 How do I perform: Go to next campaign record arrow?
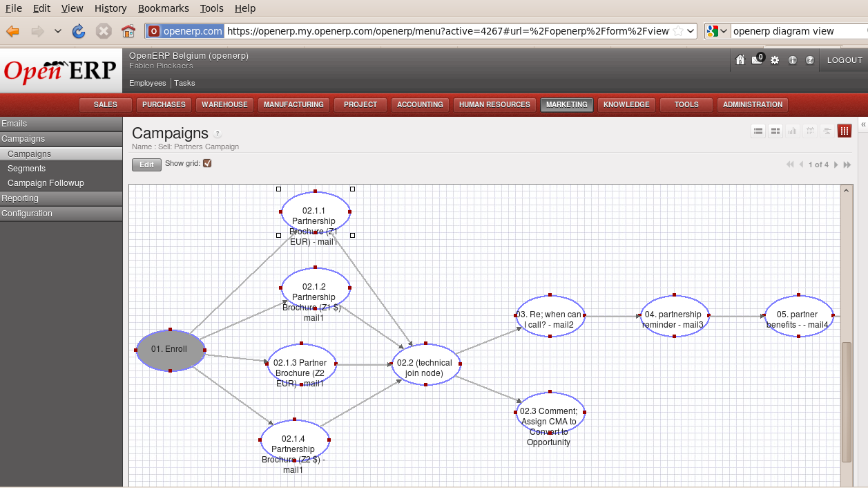[836, 165]
